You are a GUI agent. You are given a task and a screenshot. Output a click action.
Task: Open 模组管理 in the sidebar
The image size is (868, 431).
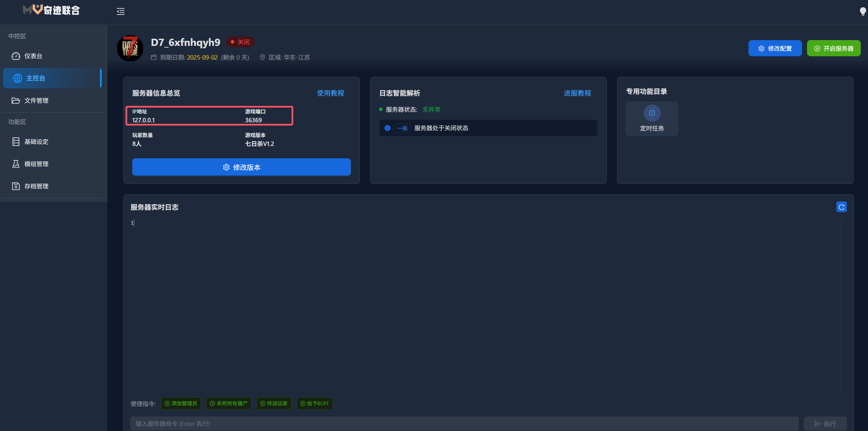tap(52, 164)
